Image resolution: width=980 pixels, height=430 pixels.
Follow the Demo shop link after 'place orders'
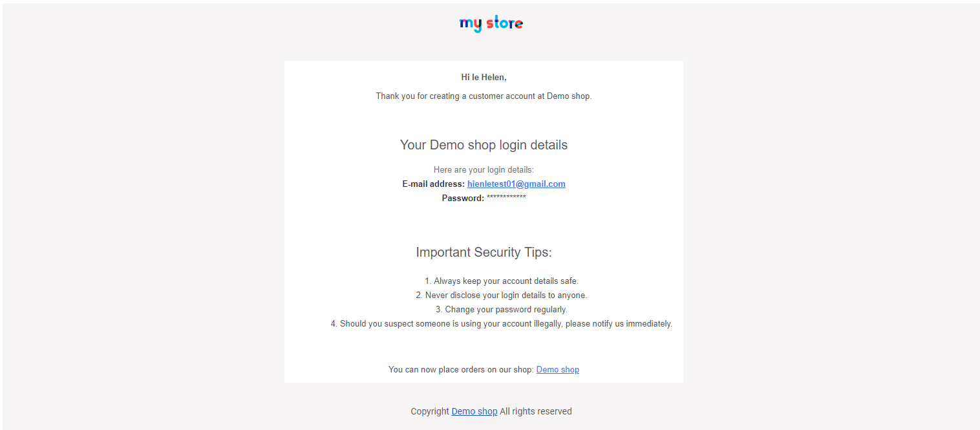(x=557, y=370)
